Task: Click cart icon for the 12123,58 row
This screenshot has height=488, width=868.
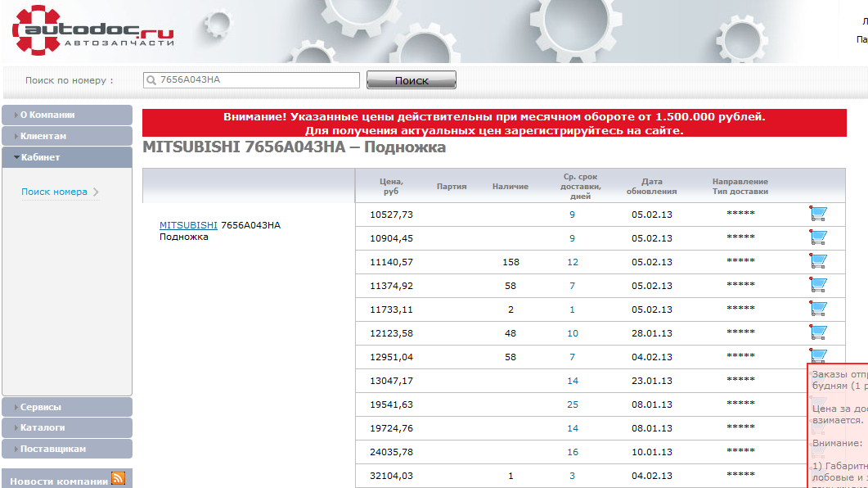Action: point(817,332)
